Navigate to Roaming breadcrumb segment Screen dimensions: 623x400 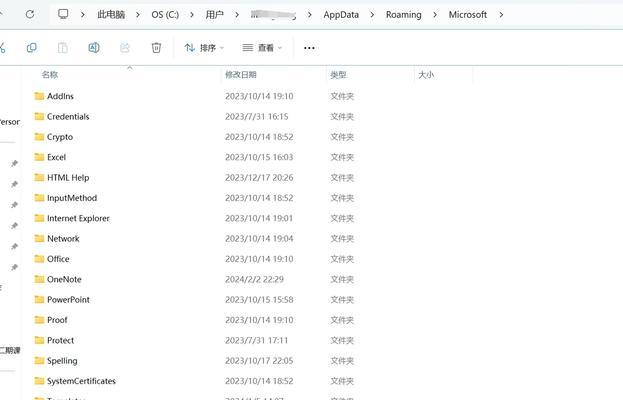pyautogui.click(x=404, y=15)
